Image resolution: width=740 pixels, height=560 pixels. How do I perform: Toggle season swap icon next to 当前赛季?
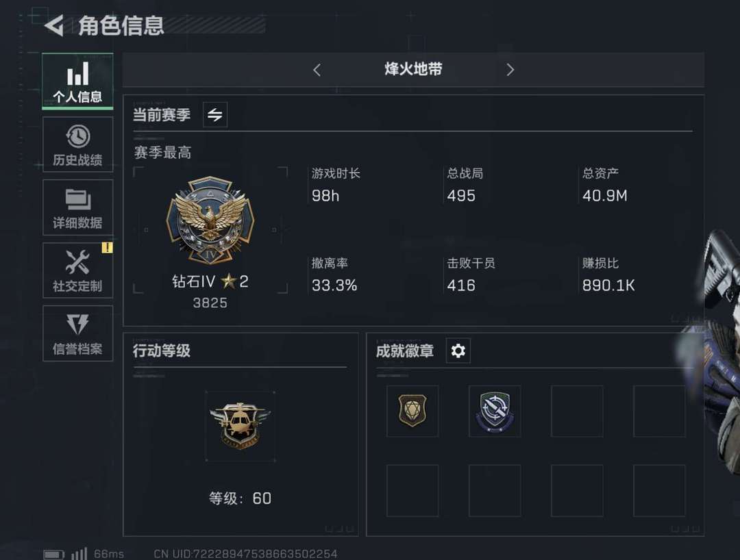(x=215, y=114)
